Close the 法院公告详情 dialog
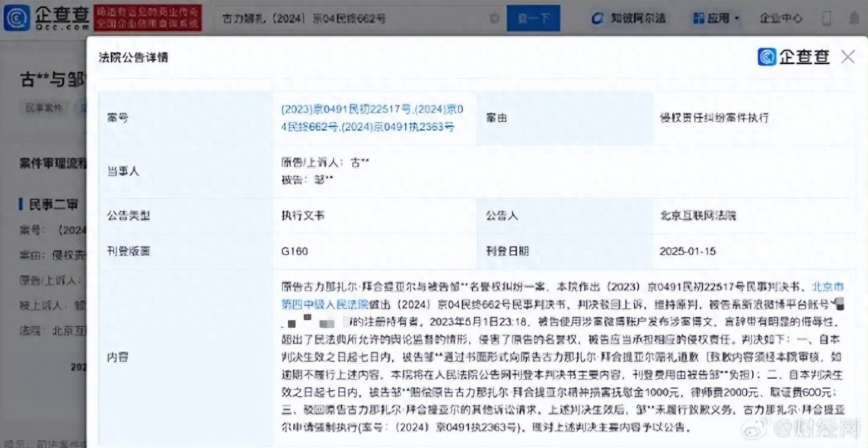Viewport: 868px width, 448px height. point(847,57)
